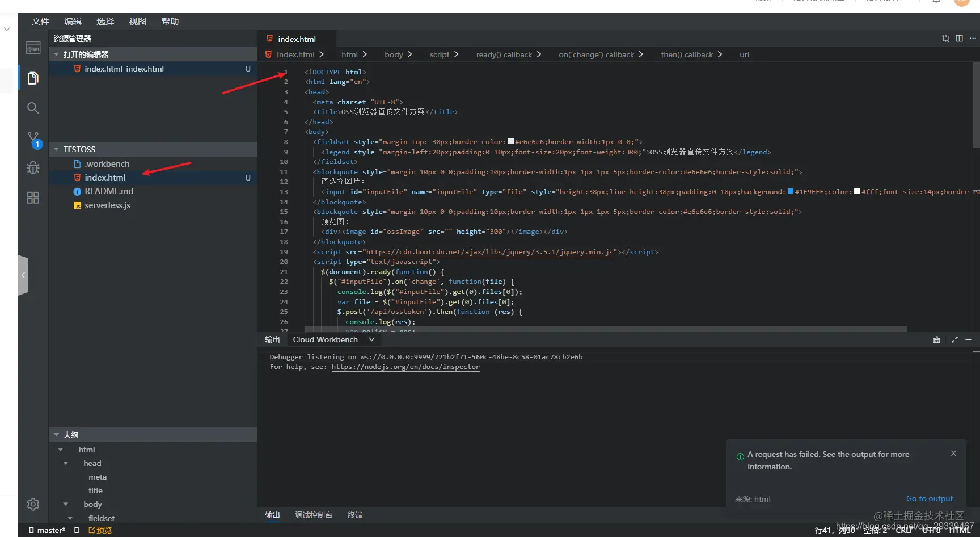Screen dimensions: 980x537
Task: Switch to the 调试控制台 tab
Action: pos(314,515)
